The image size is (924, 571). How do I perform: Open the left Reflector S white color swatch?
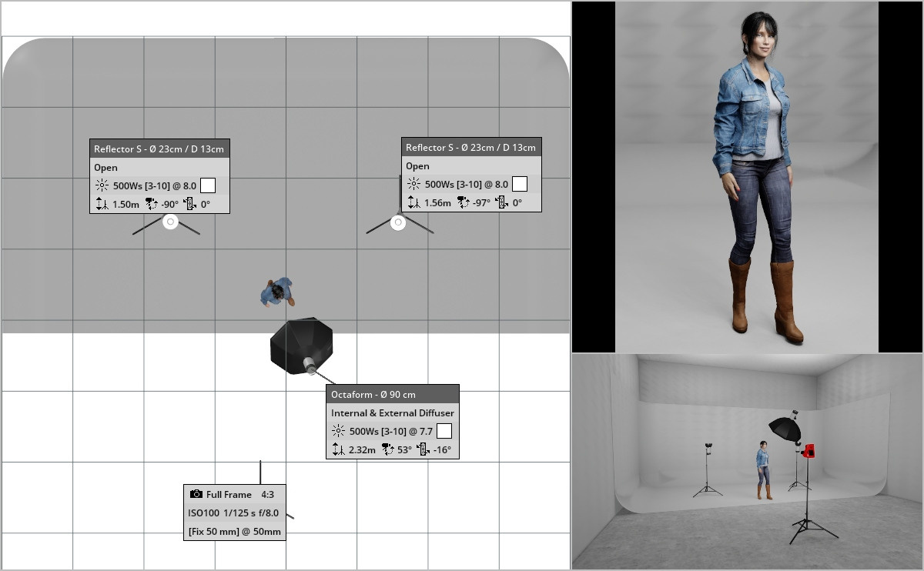click(207, 185)
